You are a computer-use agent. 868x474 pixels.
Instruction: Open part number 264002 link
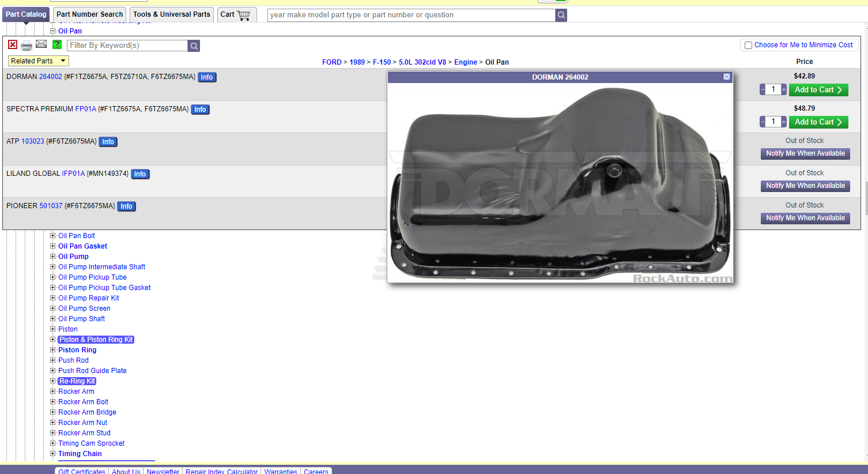(51, 77)
